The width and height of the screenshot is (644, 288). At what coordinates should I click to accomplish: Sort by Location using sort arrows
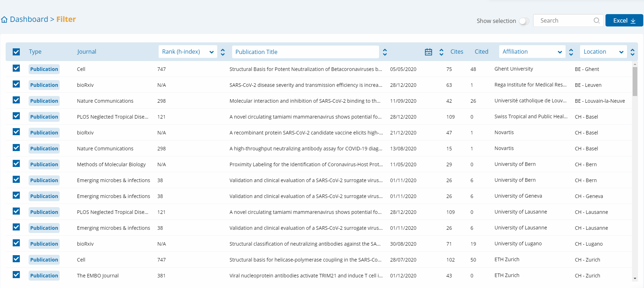[632, 52]
